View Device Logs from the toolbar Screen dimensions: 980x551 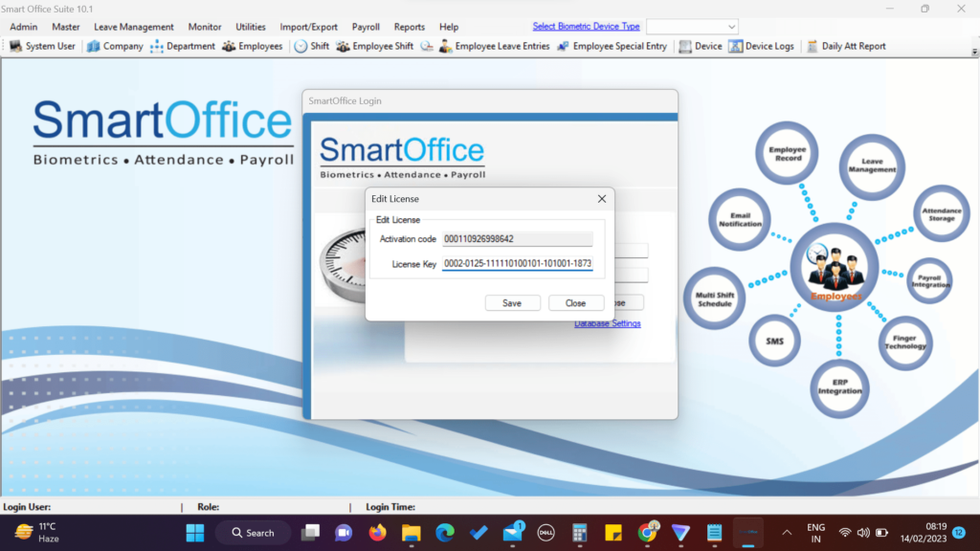click(x=761, y=45)
